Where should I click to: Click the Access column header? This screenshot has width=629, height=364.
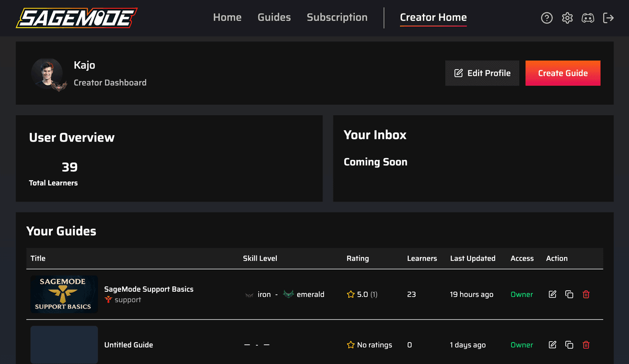coord(522,258)
